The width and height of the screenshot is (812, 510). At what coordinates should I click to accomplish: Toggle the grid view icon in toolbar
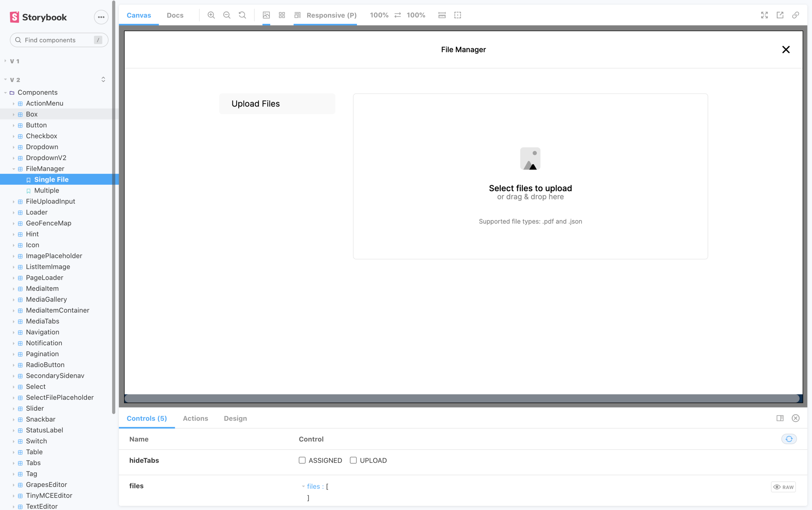(282, 15)
